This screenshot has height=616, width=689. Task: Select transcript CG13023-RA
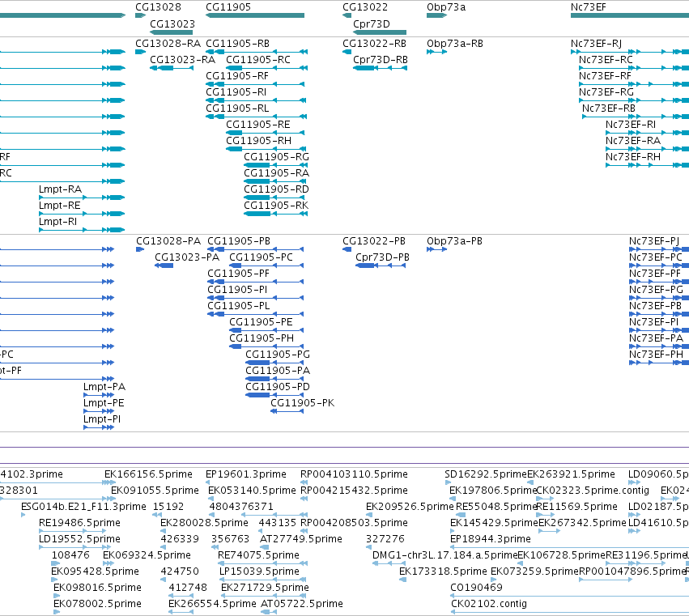183,60
